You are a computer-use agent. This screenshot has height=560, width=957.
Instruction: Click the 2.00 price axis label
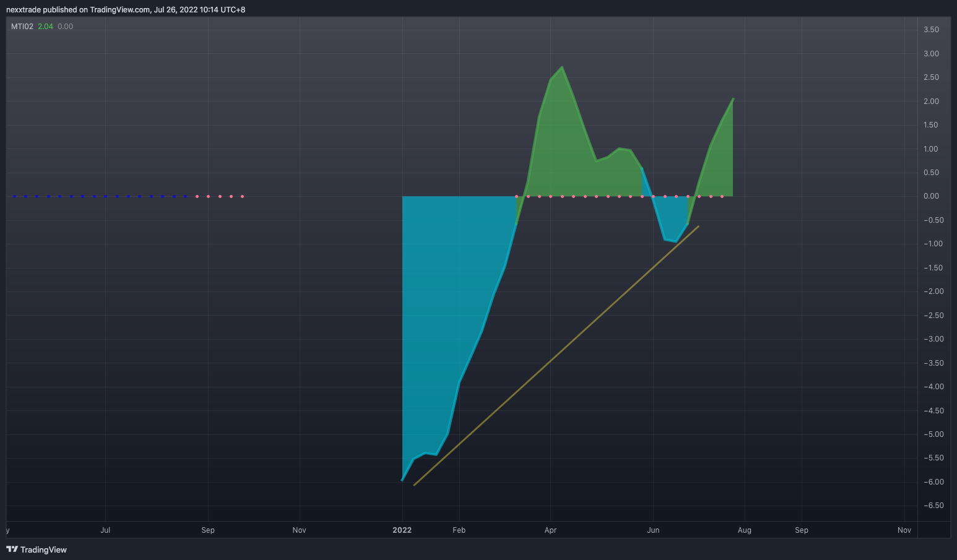(931, 101)
